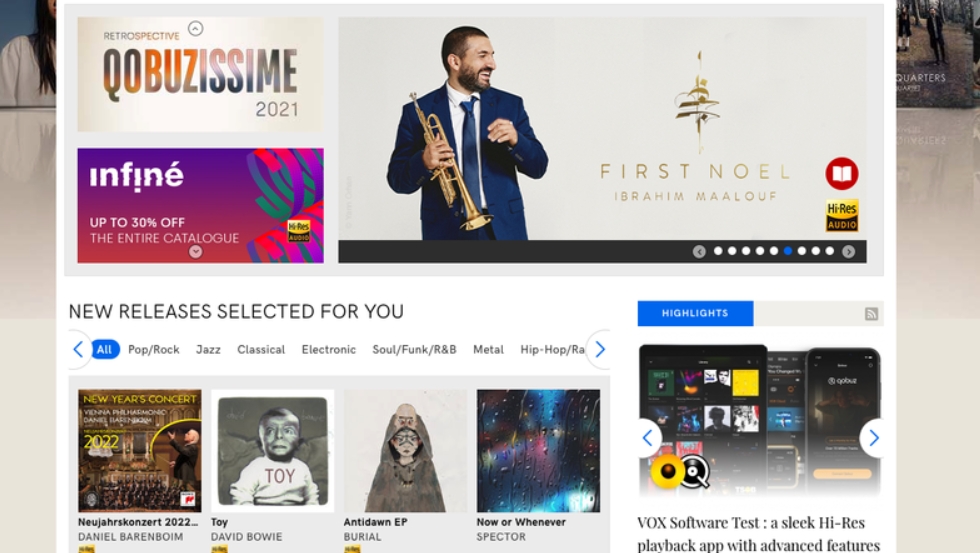Switch to the Jazz genre tab

click(208, 349)
